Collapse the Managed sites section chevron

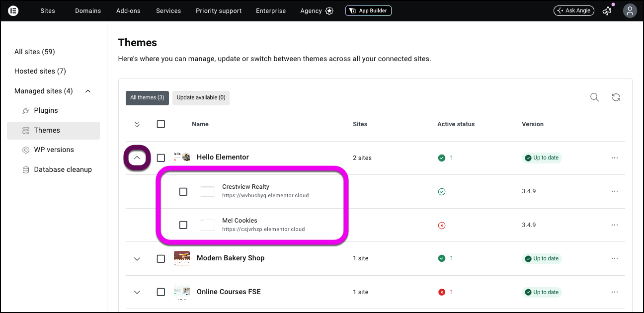88,91
